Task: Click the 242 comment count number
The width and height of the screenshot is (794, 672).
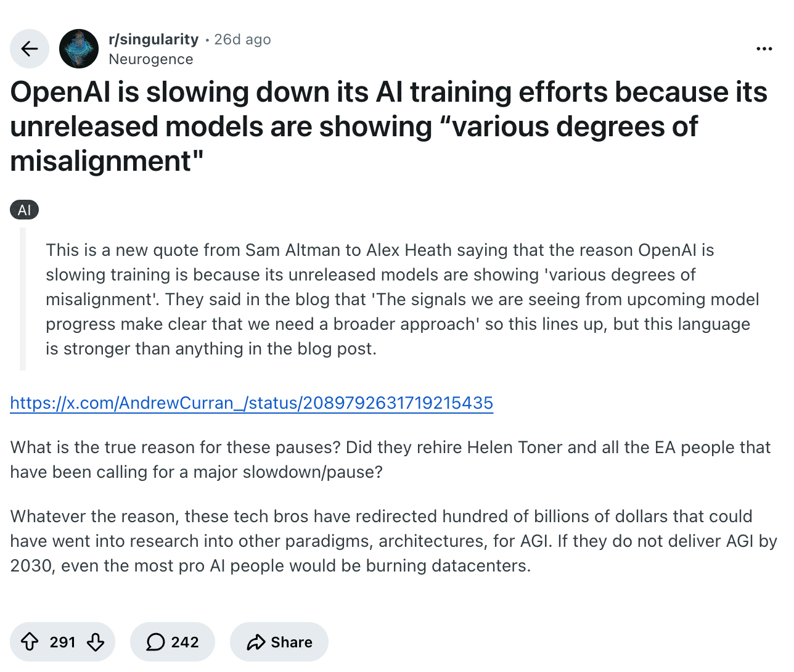Action: (x=185, y=642)
